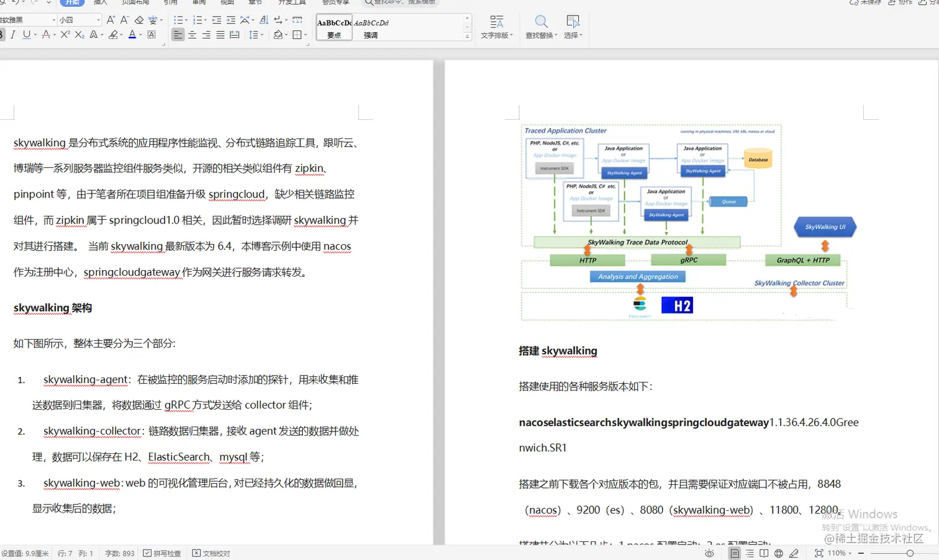The height and width of the screenshot is (560, 939).
Task: Apply the font color A swatch
Action: pos(132,35)
